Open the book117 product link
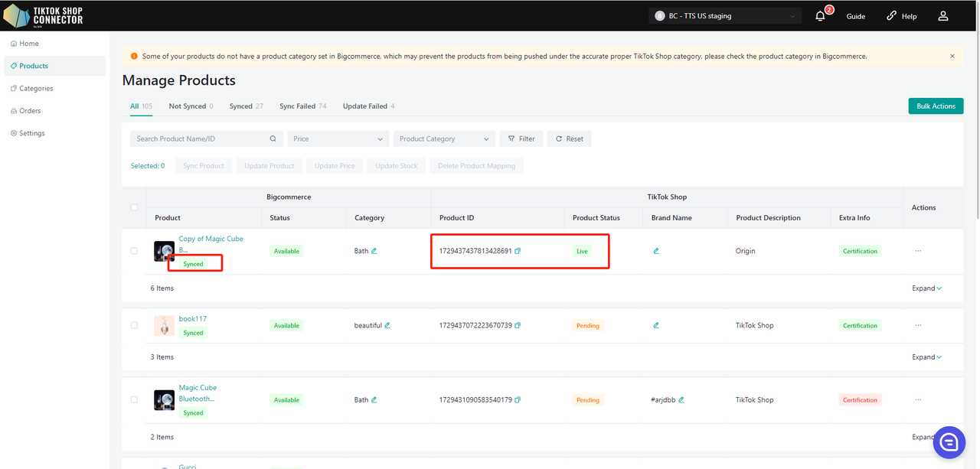Screen dimensions: 980x469 (193, 319)
